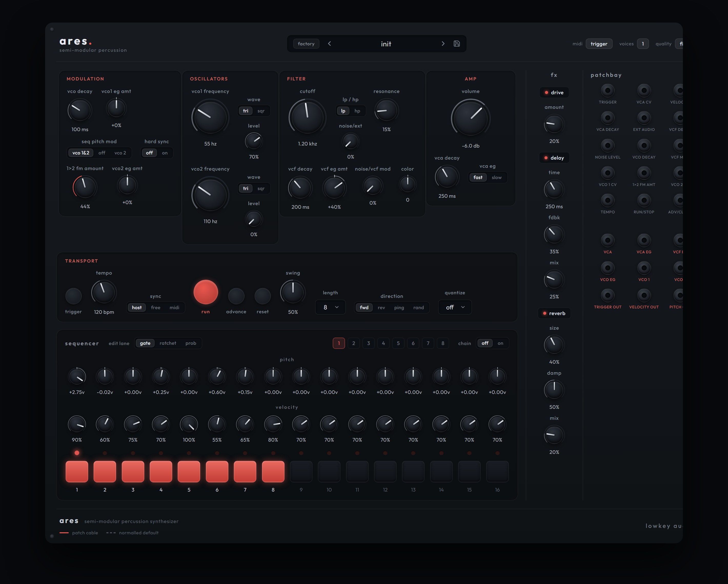Open the voices count selector

pyautogui.click(x=643, y=44)
